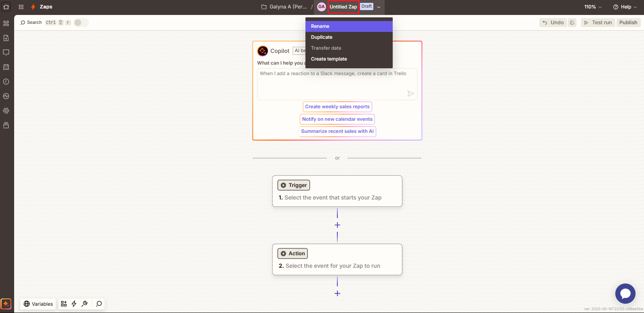
Task: Click the orange Zaps lightning logo
Action: point(33,7)
